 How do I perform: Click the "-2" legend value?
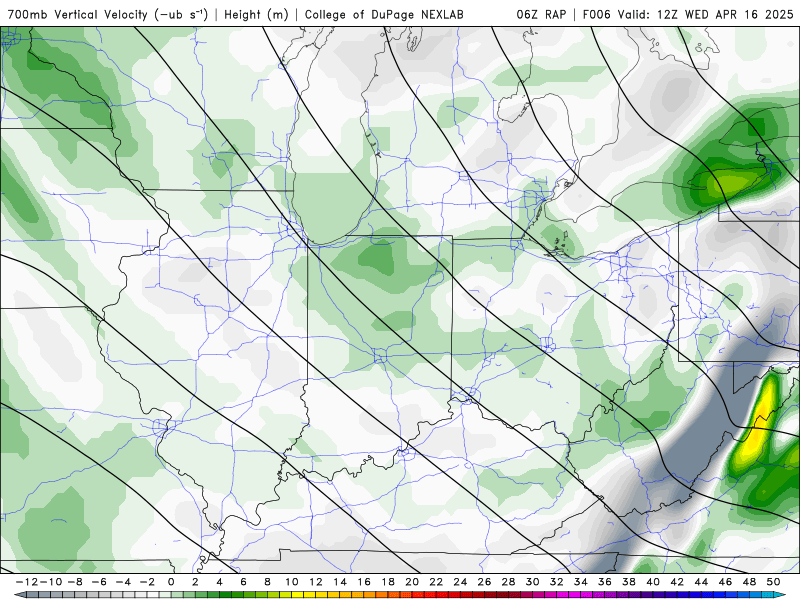click(x=147, y=582)
